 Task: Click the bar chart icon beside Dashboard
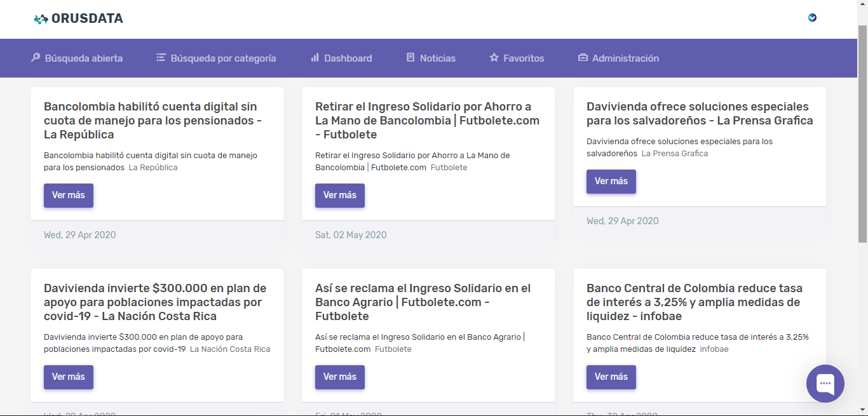(x=315, y=58)
